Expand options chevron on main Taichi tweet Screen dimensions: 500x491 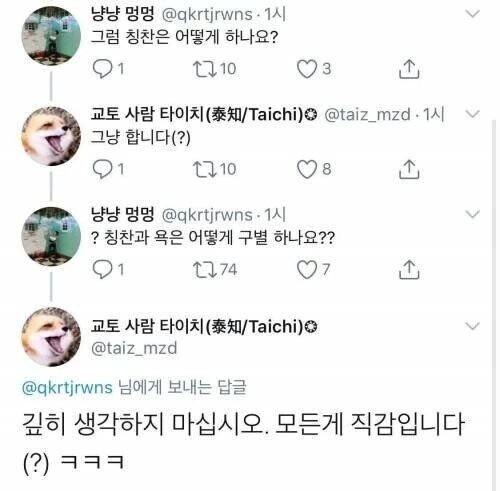coord(472,325)
